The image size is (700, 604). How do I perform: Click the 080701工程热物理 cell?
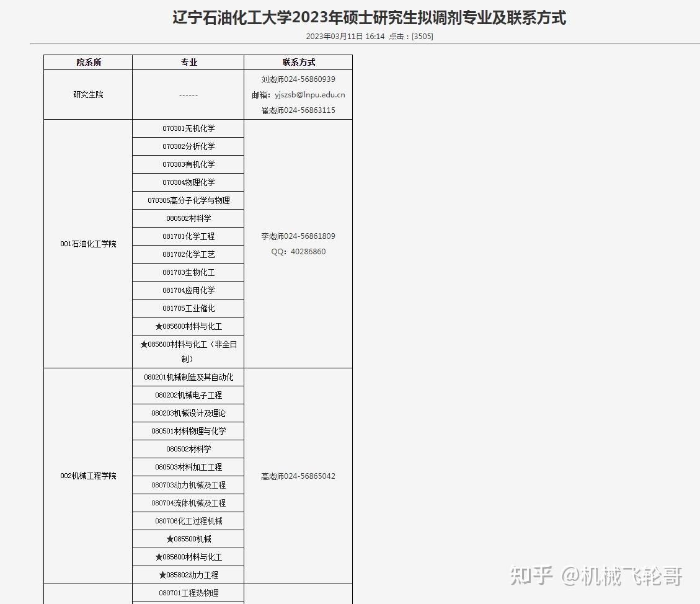click(x=188, y=593)
